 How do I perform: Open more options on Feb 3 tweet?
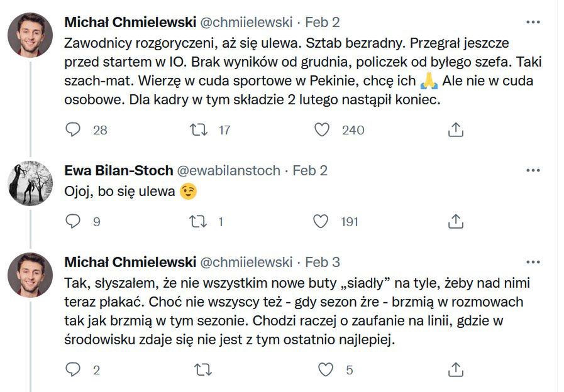pyautogui.click(x=533, y=262)
